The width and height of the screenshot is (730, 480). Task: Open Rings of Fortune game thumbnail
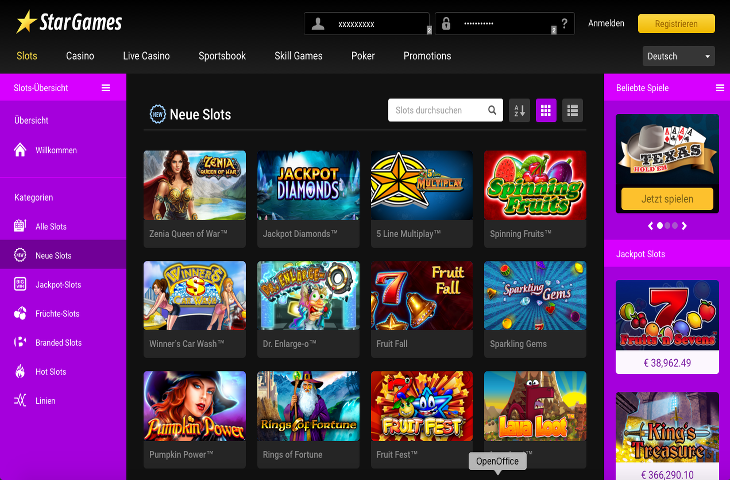(x=308, y=406)
